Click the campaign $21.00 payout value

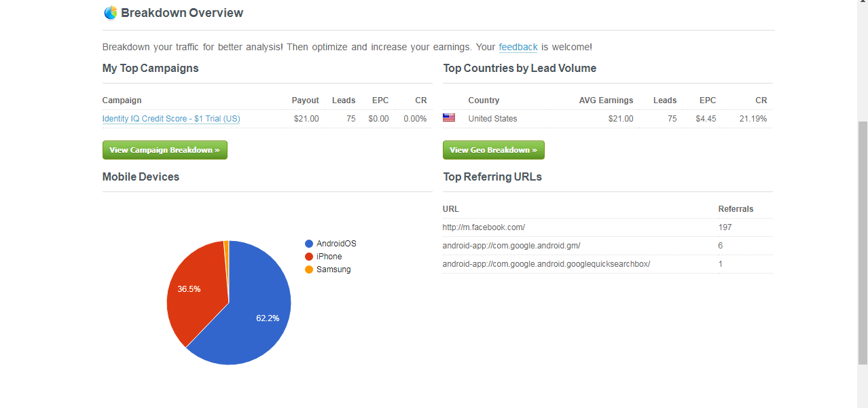coord(306,119)
